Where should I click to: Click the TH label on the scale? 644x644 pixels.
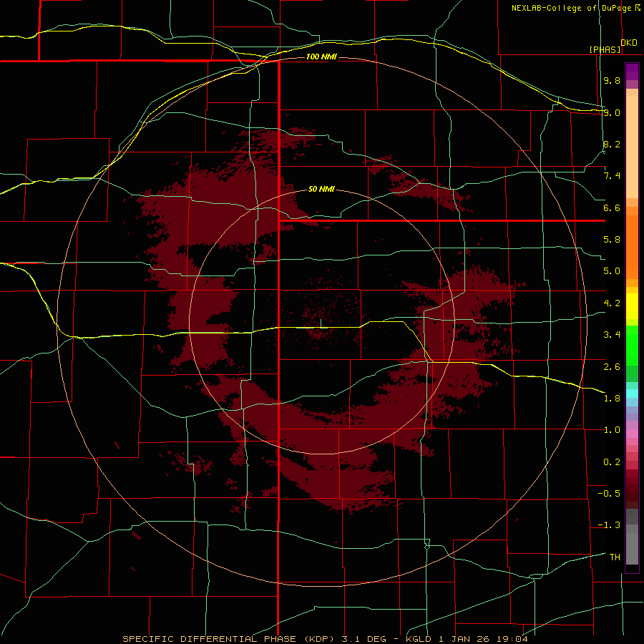click(x=615, y=557)
